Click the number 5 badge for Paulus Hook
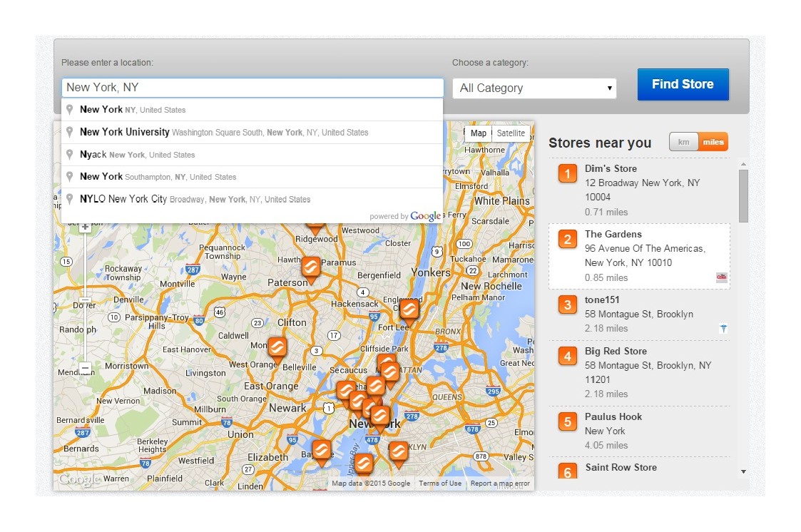 567,421
